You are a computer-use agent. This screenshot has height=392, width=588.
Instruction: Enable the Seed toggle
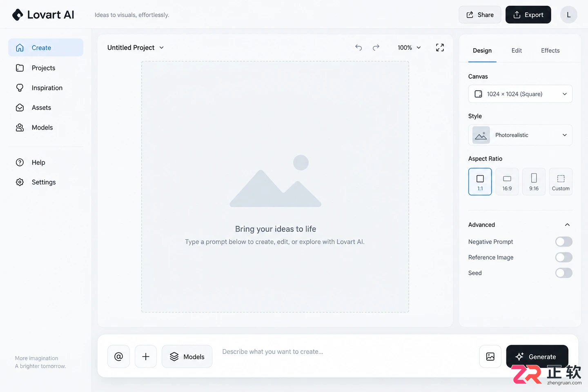pos(564,273)
